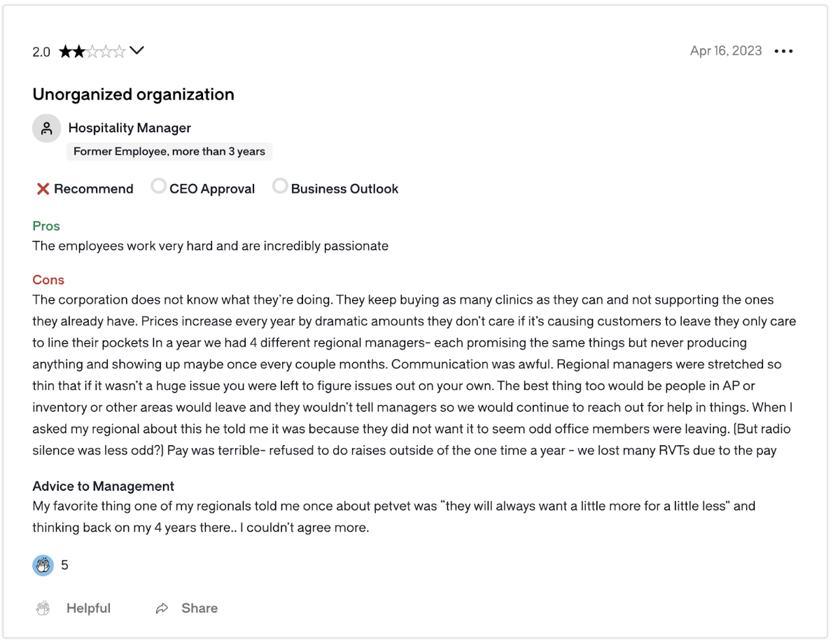Viewport: 833px width, 644px height.
Task: Click the 2.0 overall rating number
Action: click(x=41, y=52)
